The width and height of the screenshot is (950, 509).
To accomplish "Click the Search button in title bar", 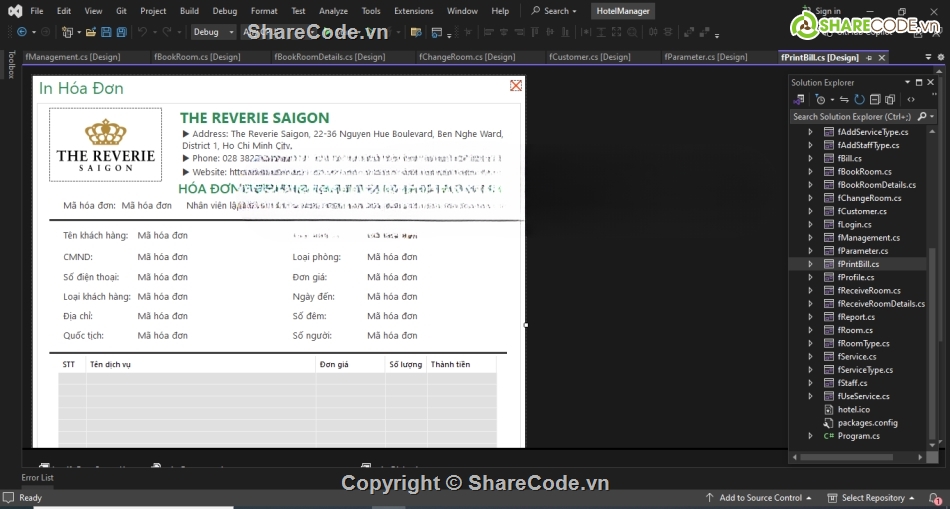I will coord(554,11).
